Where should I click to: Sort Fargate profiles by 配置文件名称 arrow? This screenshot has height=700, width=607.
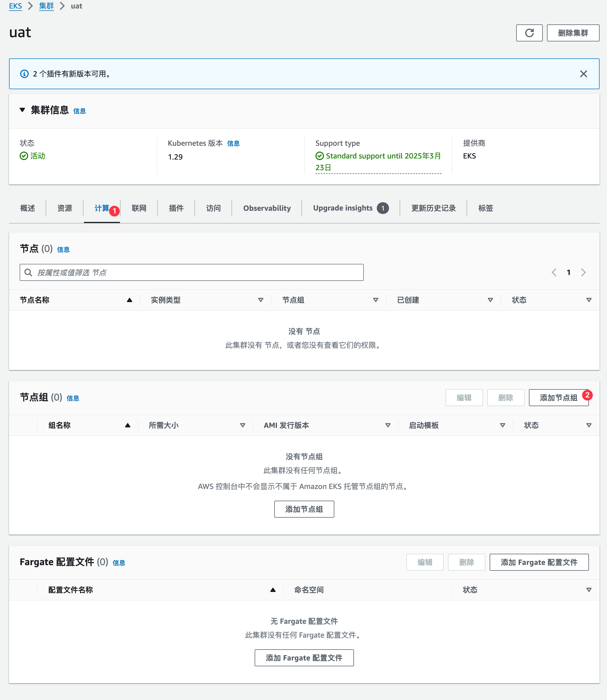point(273,590)
